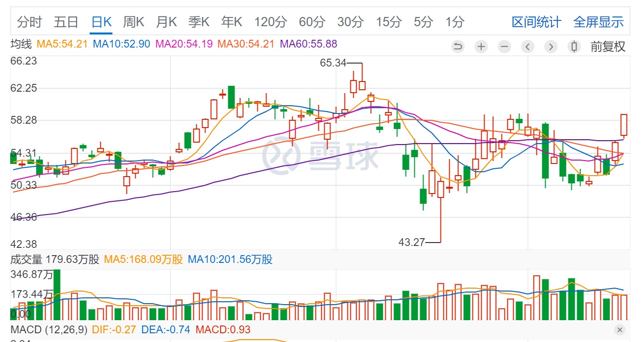This screenshot has height=342, width=644.
Task: Show the 年K yearly chart
Action: (232, 22)
